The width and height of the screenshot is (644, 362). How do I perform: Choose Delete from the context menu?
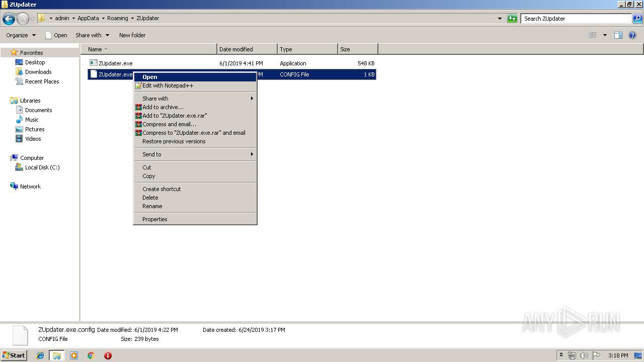pos(195,198)
